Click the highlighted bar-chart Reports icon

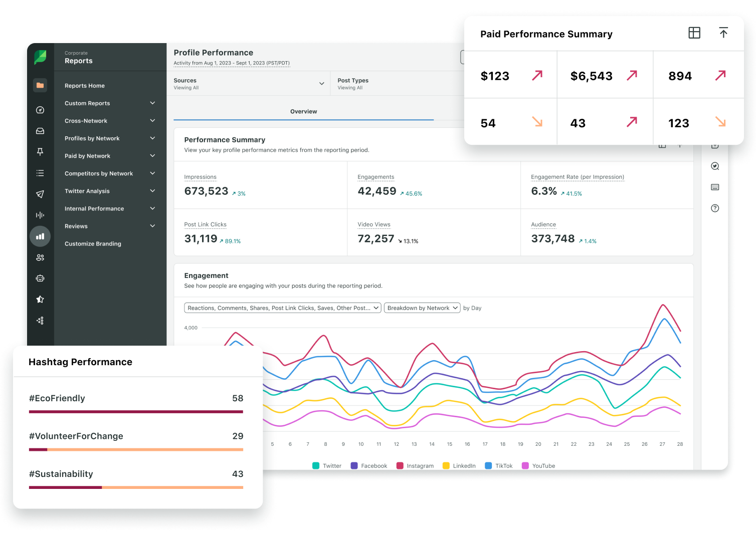tap(40, 236)
